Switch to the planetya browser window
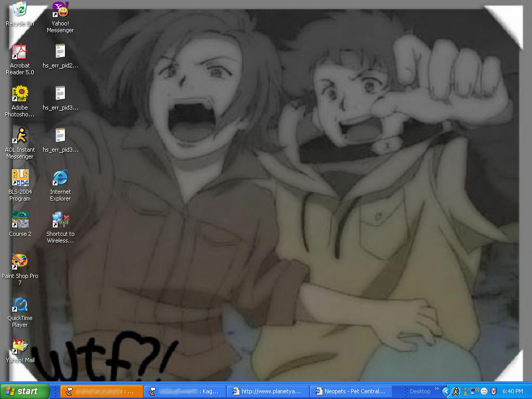Viewport: 532px width, 399px height. pos(268,391)
